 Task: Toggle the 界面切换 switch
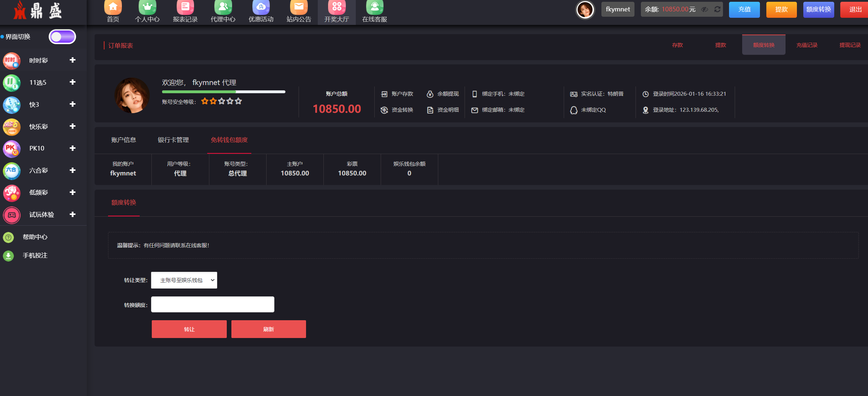pyautogui.click(x=62, y=37)
